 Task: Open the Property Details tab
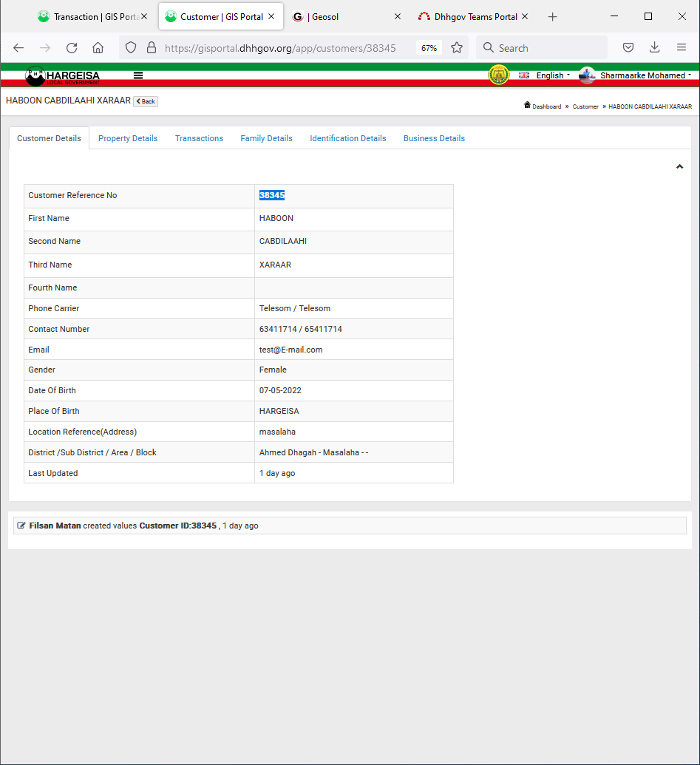[128, 138]
